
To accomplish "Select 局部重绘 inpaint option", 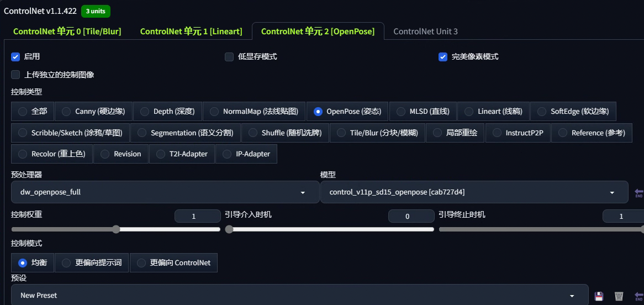I will (x=455, y=133).
